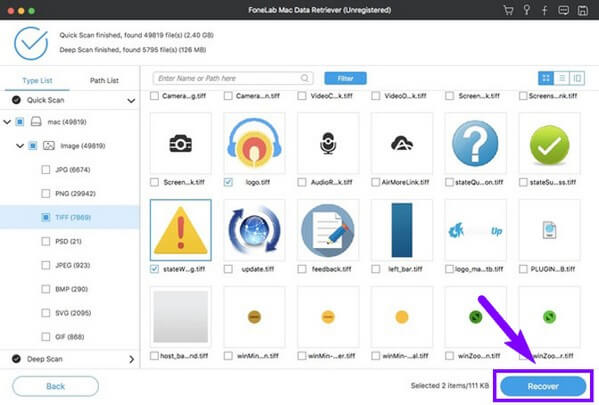Select the feedback.tiff document thumbnail

click(x=328, y=230)
